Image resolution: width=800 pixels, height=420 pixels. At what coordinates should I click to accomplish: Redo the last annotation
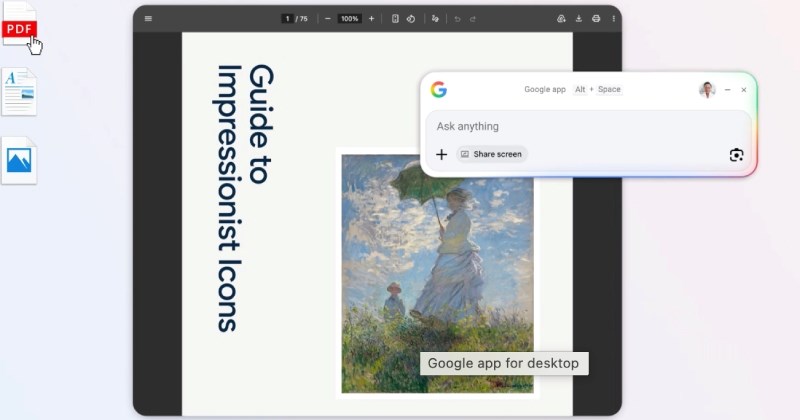point(473,18)
